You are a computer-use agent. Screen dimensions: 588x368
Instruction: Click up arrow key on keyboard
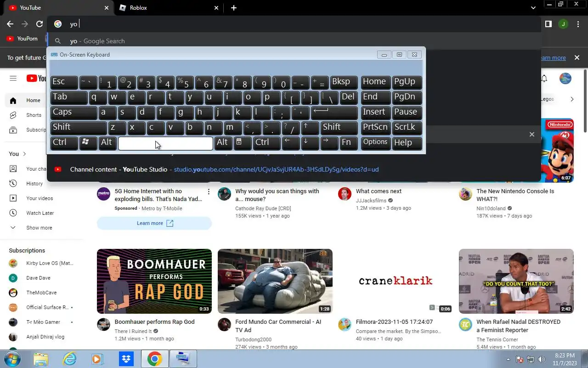pyautogui.click(x=311, y=127)
